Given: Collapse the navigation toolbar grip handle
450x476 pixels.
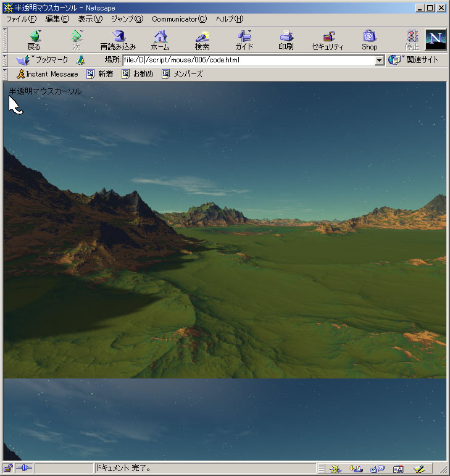Looking at the screenshot, I should (x=5, y=40).
